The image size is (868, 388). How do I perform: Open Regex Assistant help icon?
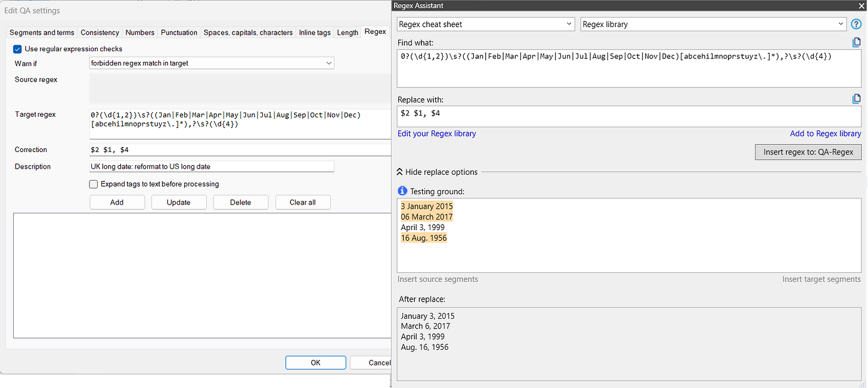click(856, 24)
